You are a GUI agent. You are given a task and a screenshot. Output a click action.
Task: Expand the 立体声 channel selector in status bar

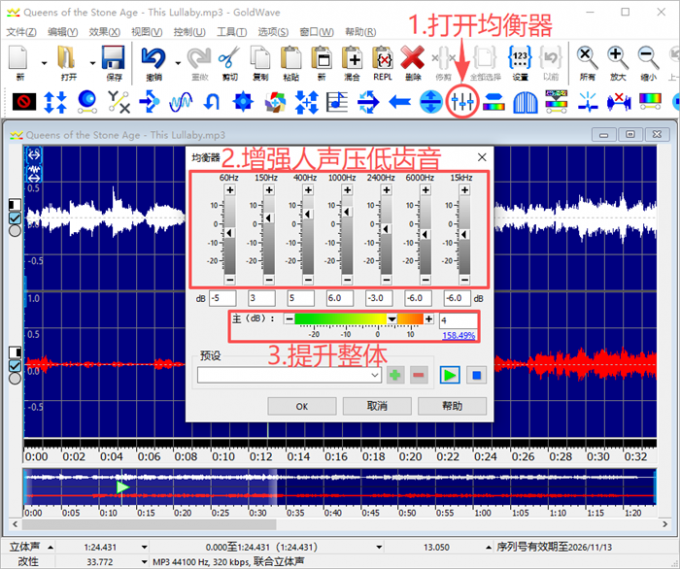[x=50, y=547]
